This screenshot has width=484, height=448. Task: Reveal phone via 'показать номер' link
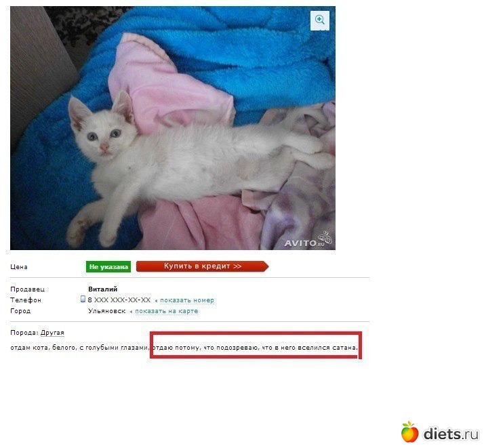click(187, 300)
